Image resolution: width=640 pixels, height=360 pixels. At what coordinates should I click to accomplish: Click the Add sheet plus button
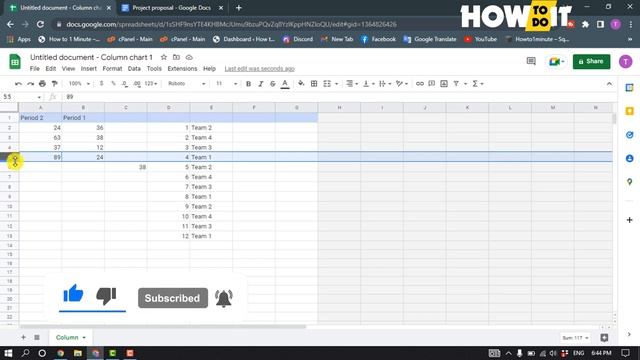click(x=23, y=337)
